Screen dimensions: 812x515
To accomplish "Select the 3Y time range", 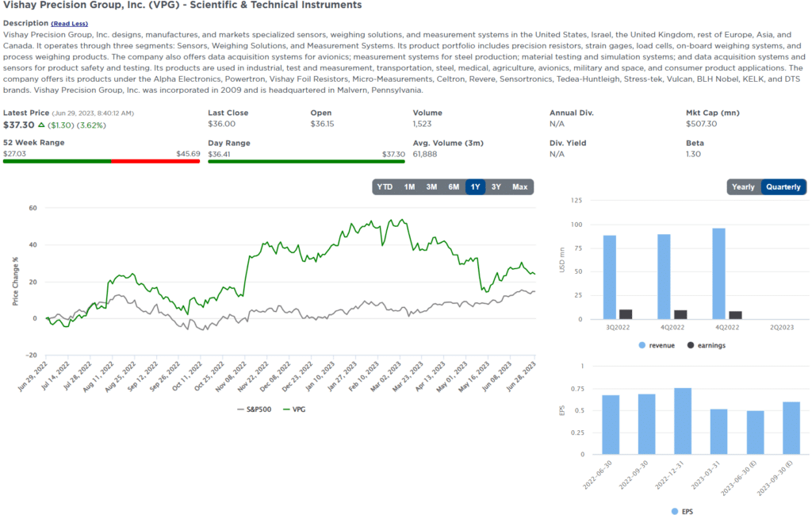I will tap(496, 187).
